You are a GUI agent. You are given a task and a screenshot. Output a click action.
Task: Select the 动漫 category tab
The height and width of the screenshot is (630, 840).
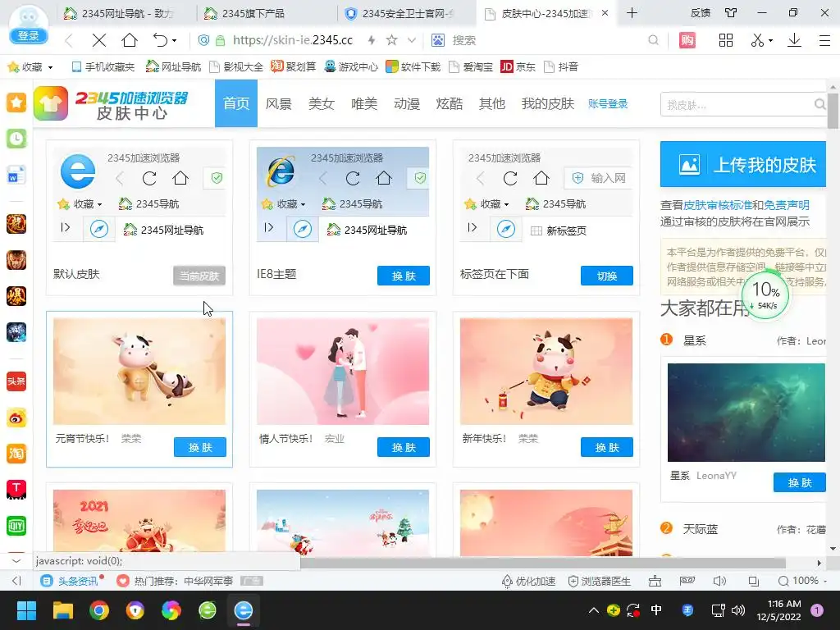click(407, 103)
